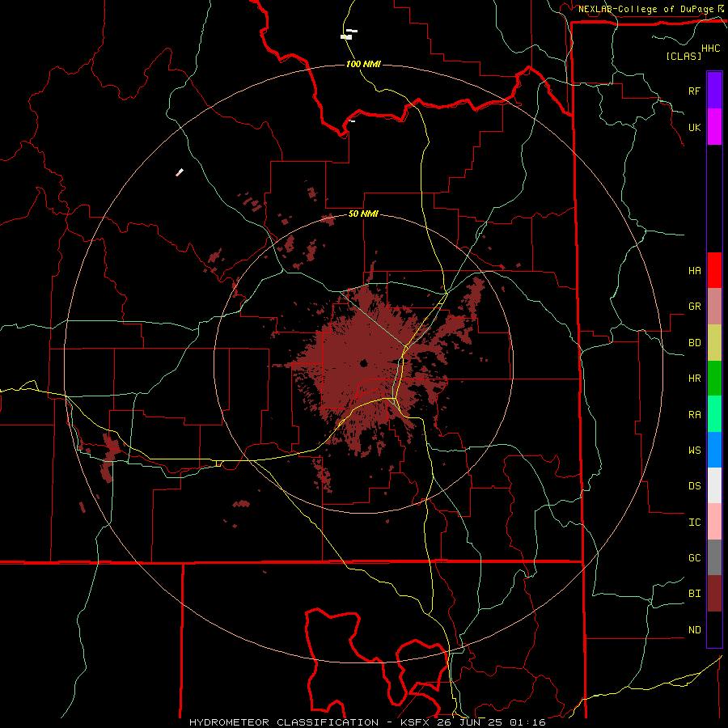728x728 pixels.
Task: Click the HR legend label
Action: [x=694, y=379]
